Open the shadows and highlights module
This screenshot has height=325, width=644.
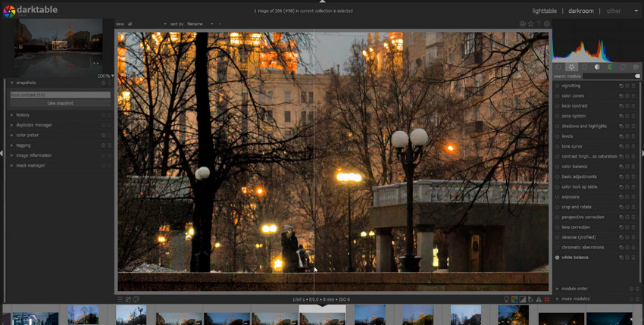point(583,127)
